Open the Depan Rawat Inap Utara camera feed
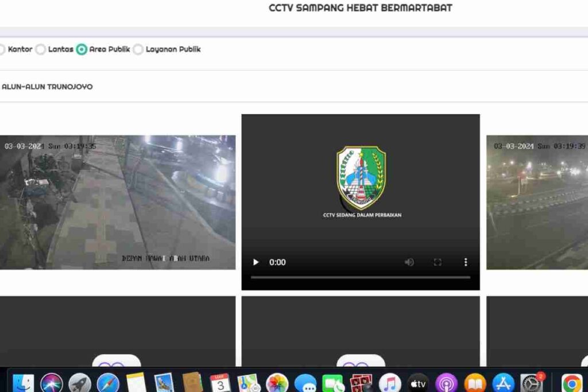Image resolution: width=588 pixels, height=392 pixels. tap(117, 202)
